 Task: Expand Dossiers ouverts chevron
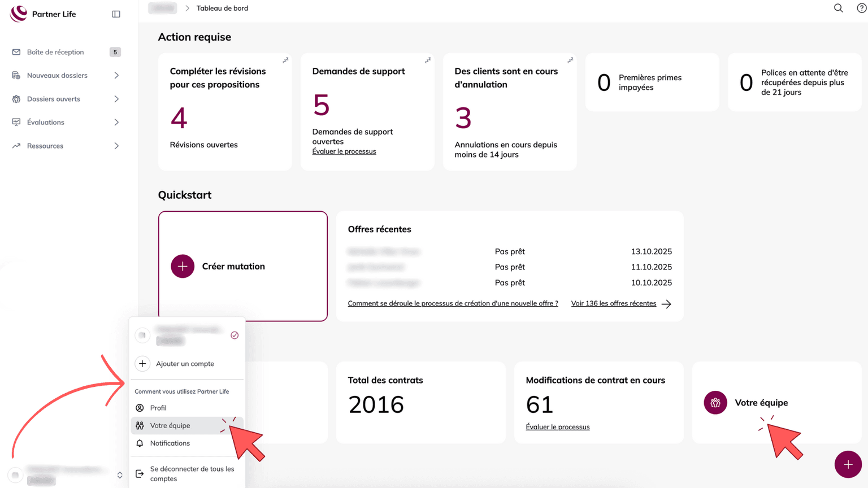tap(116, 99)
